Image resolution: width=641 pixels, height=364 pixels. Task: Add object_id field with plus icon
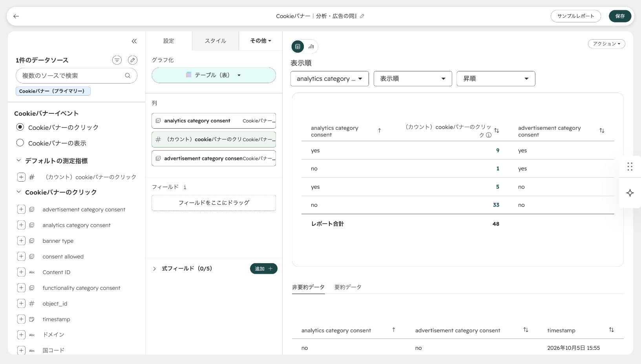point(21,304)
